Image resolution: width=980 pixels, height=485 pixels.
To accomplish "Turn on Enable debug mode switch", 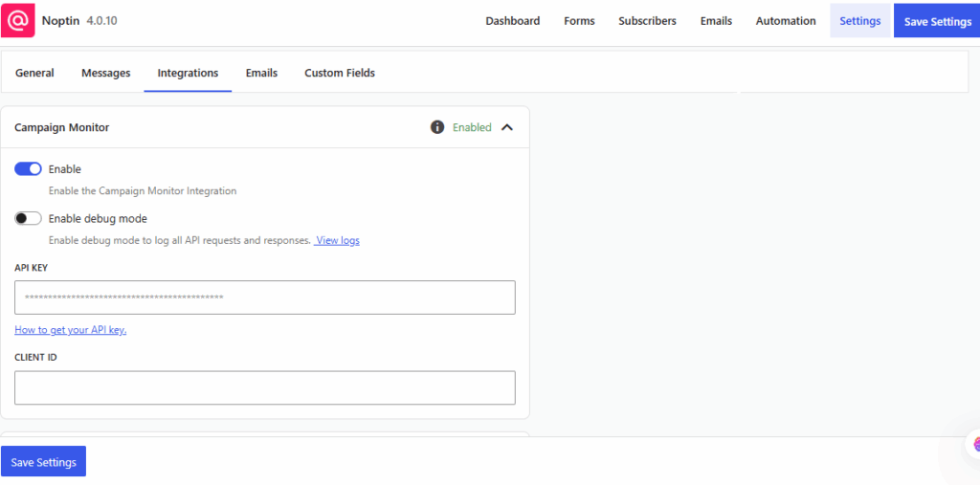I will tap(28, 219).
